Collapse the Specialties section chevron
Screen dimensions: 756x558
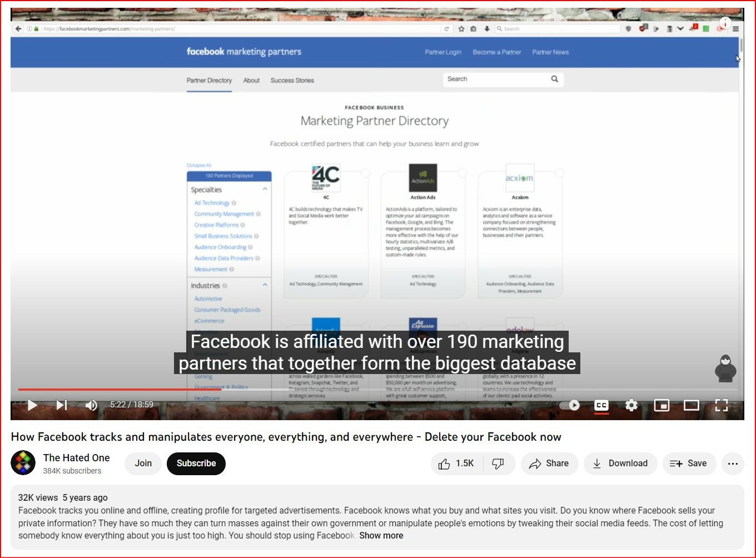click(265, 190)
